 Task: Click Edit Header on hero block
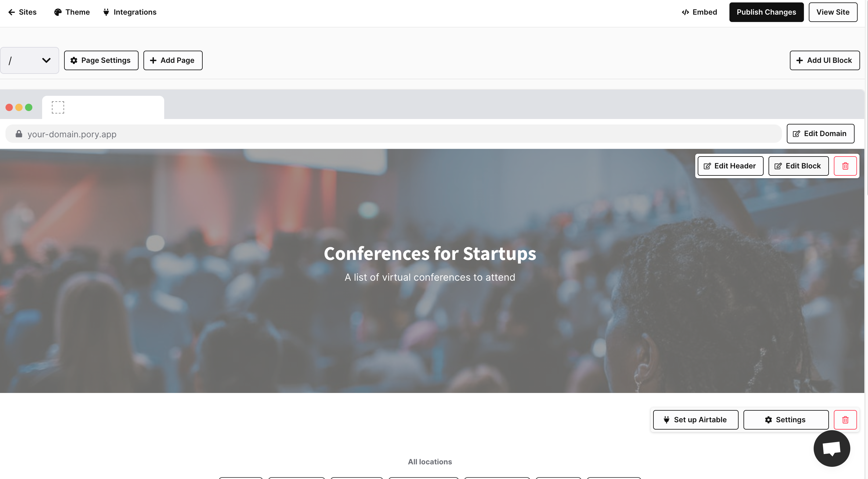click(x=730, y=166)
